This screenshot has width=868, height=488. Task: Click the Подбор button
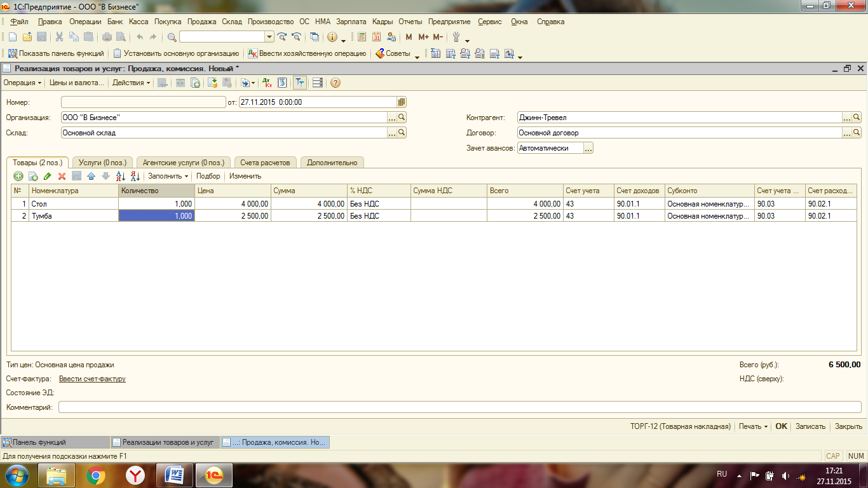coord(208,176)
